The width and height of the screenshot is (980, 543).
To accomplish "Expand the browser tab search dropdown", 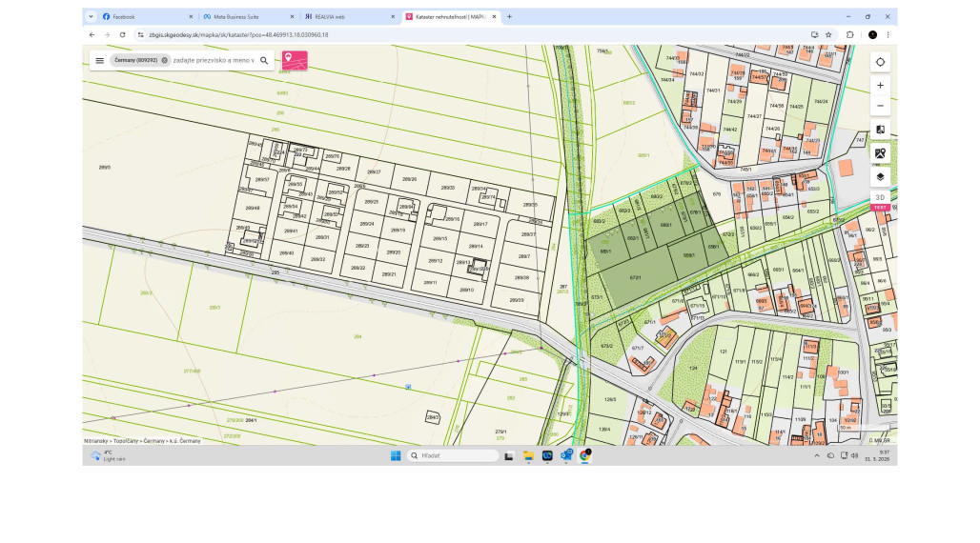I will pos(91,16).
